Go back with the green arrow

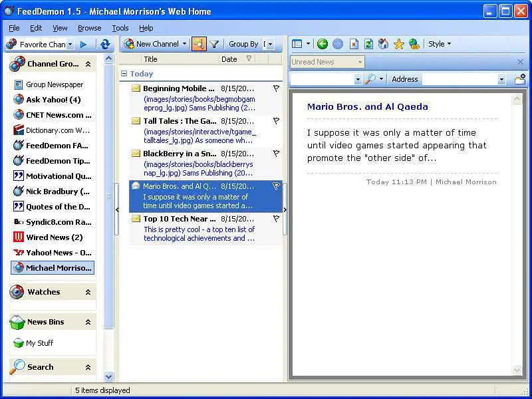pos(323,44)
